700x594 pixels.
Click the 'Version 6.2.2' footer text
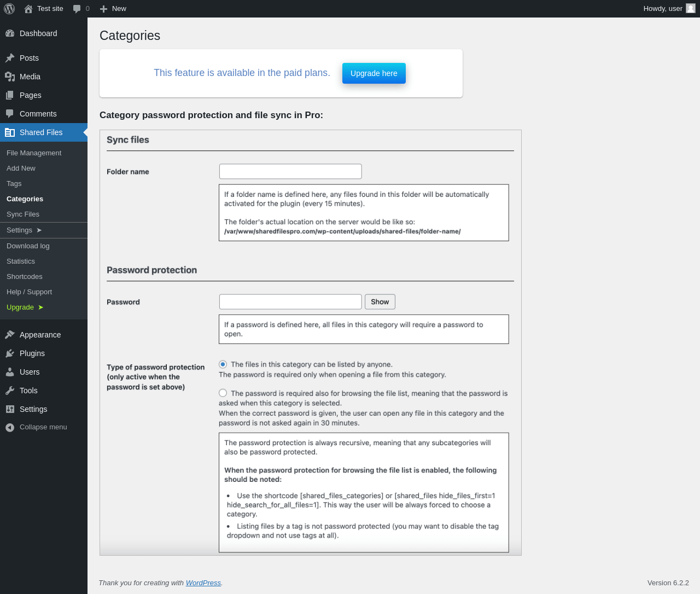668,583
